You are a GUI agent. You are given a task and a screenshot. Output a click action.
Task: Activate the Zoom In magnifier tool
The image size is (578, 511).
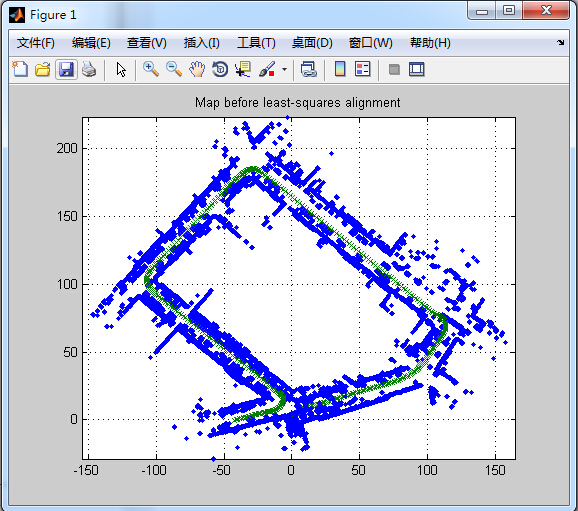[151, 69]
